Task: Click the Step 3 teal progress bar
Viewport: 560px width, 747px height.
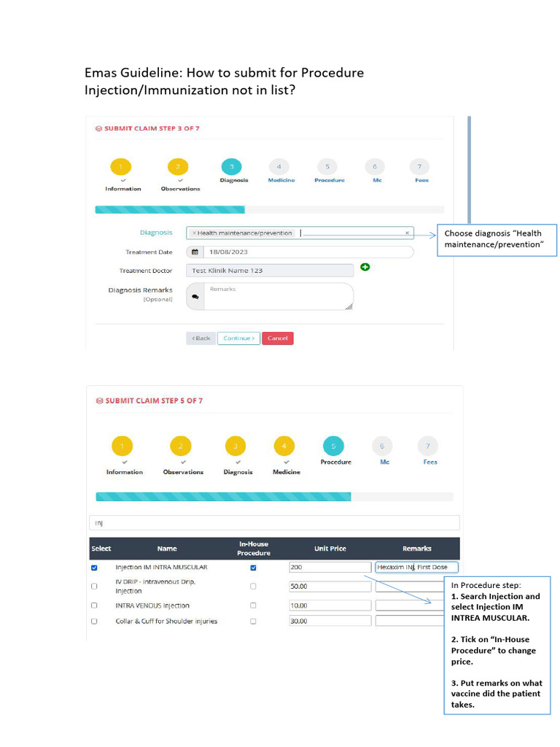Action: click(x=170, y=209)
